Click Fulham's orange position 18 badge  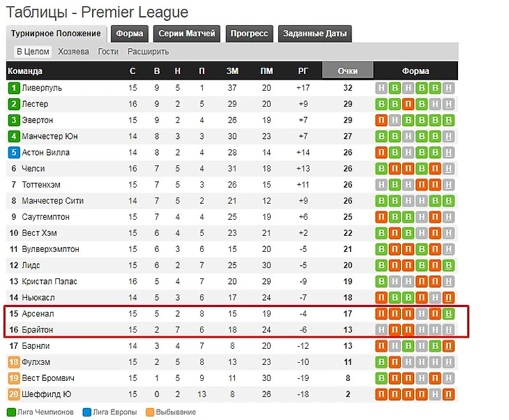pyautogui.click(x=13, y=362)
